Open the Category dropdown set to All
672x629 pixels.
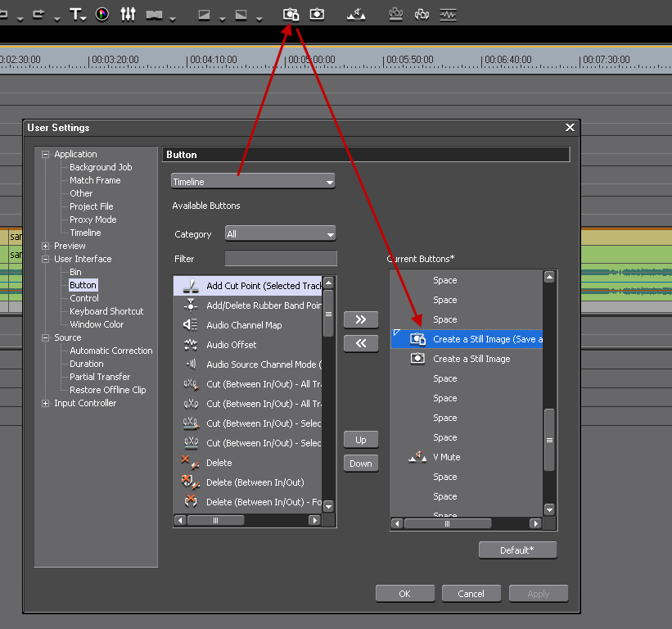click(x=280, y=234)
